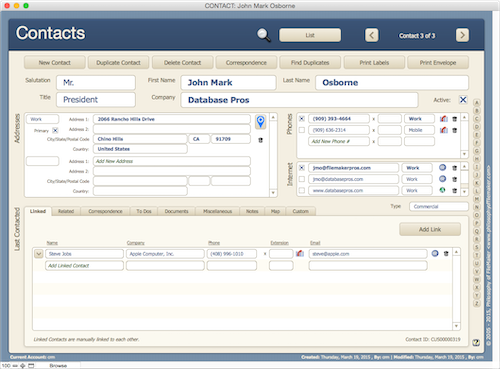This screenshot has height=369, width=500.
Task: Click the Add New Address field
Action: point(172,161)
